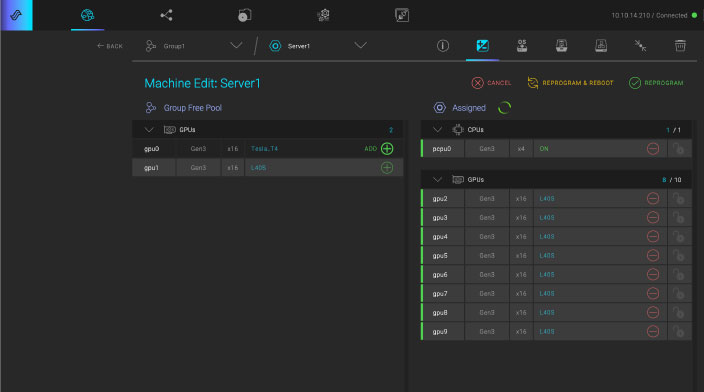Image resolution: width=704 pixels, height=392 pixels.
Task: Go back using the BACK link
Action: tap(110, 46)
